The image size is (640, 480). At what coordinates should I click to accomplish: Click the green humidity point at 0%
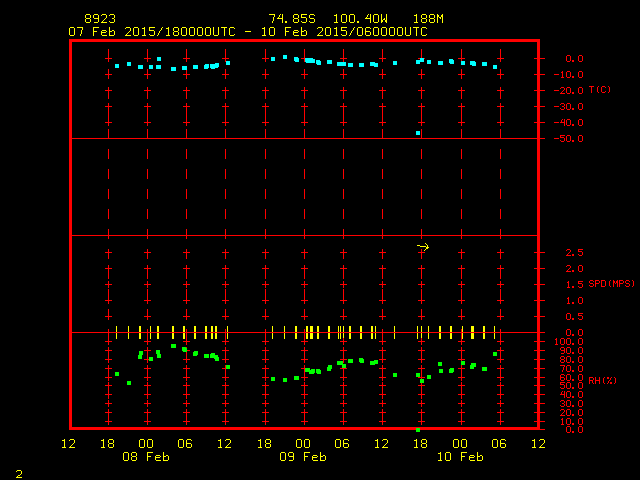[418, 429]
